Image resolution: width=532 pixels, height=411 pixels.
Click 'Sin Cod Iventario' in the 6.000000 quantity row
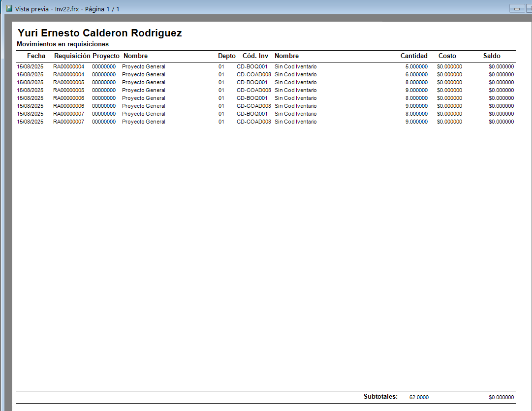tap(295, 75)
